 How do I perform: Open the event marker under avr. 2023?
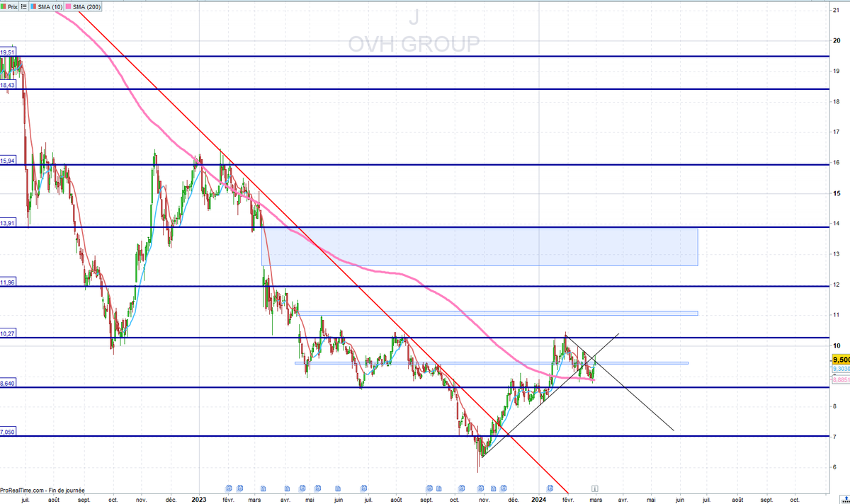click(288, 488)
